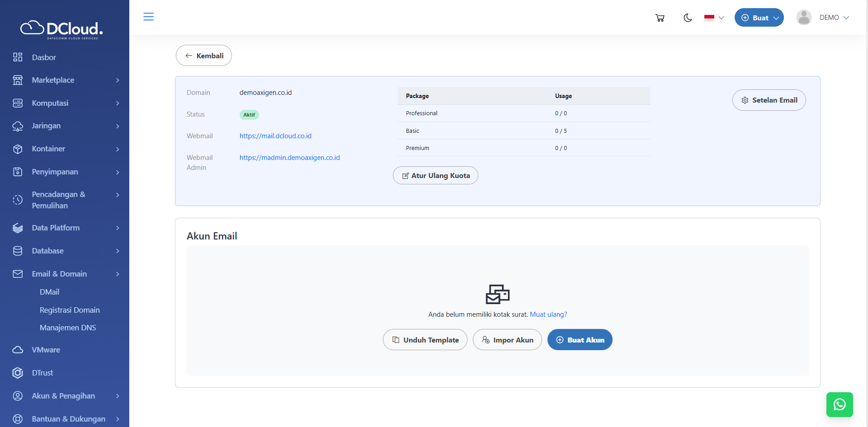Open the language flag dropdown
The image size is (868, 427).
714,18
